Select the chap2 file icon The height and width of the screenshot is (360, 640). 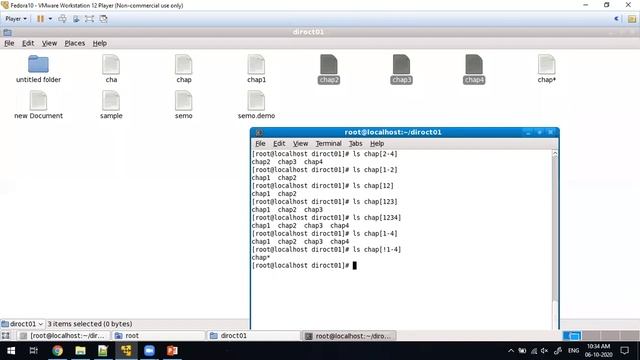329,64
